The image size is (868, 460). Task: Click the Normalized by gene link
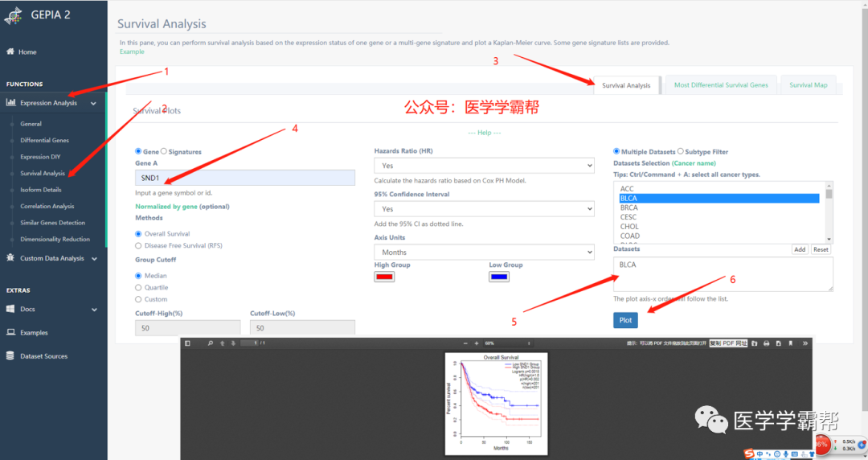coord(166,206)
